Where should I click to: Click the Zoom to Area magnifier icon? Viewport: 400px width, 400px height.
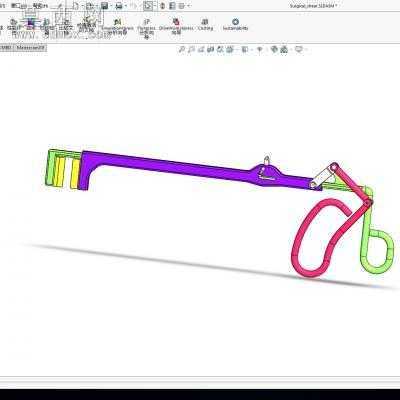(x=191, y=50)
